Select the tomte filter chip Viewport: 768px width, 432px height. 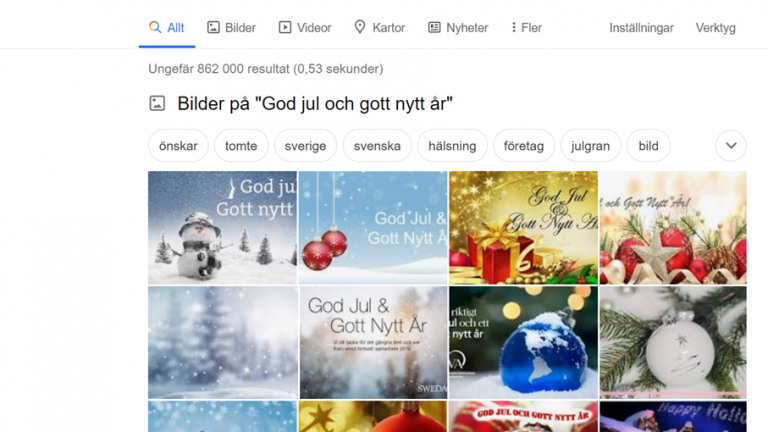coord(241,145)
